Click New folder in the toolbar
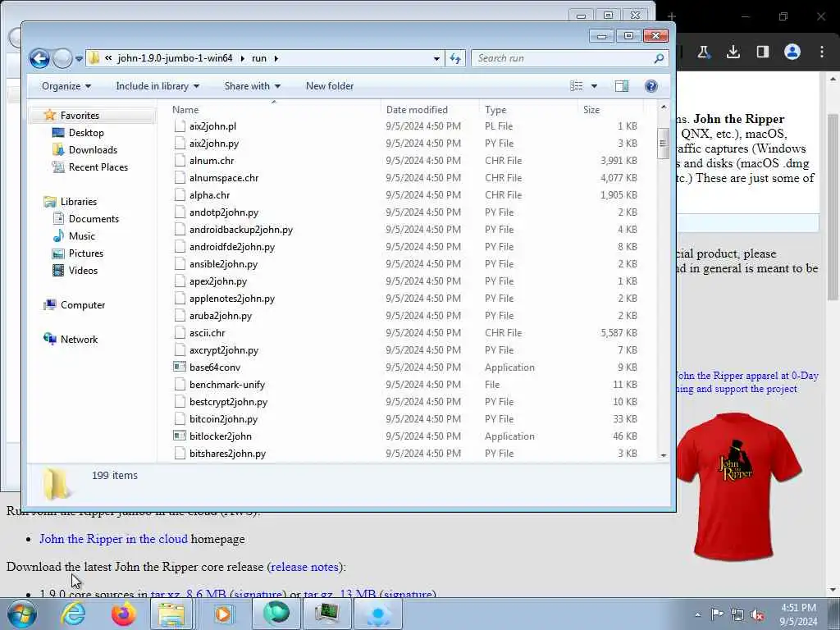The height and width of the screenshot is (630, 840). pyautogui.click(x=330, y=86)
